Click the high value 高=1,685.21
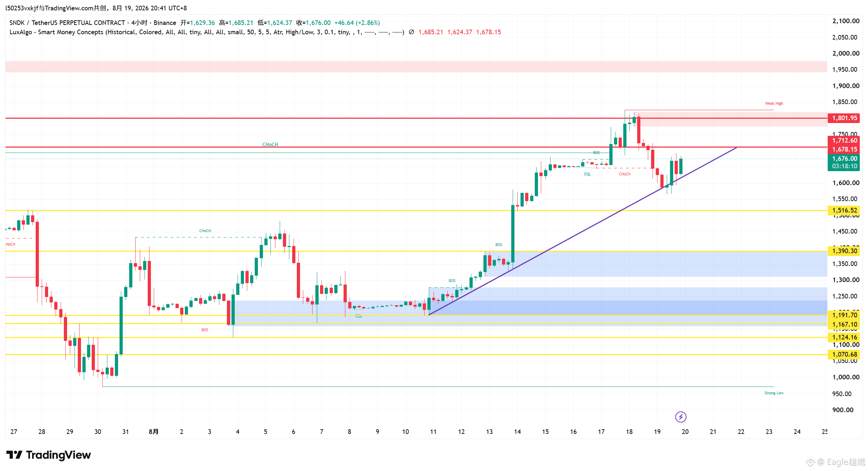Image resolution: width=868 pixels, height=471 pixels. [x=236, y=23]
